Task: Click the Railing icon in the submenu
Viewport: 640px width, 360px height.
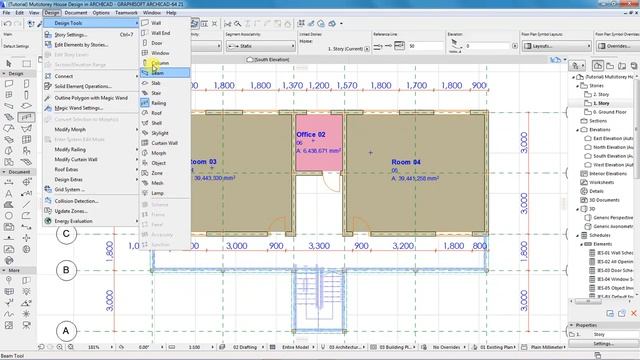Action: pyautogui.click(x=145, y=103)
